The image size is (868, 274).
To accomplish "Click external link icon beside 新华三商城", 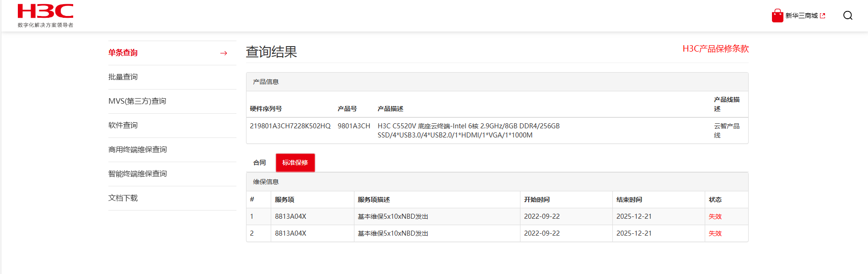I will [x=823, y=16].
